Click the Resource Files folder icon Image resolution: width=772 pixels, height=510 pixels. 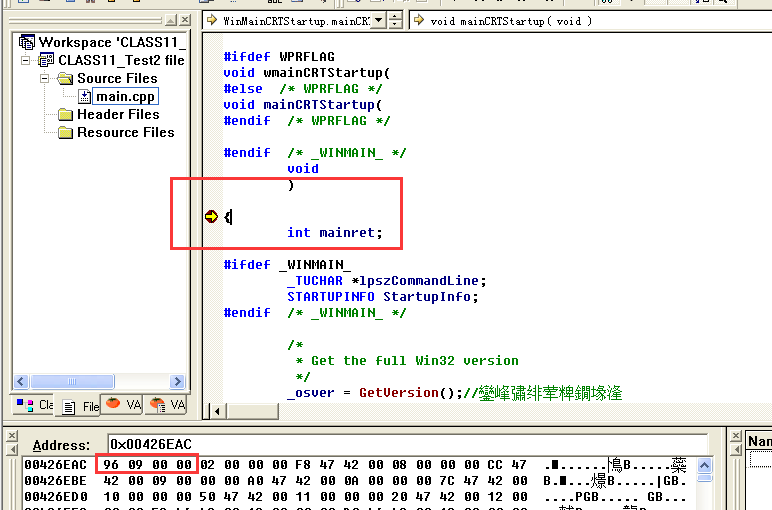65,132
